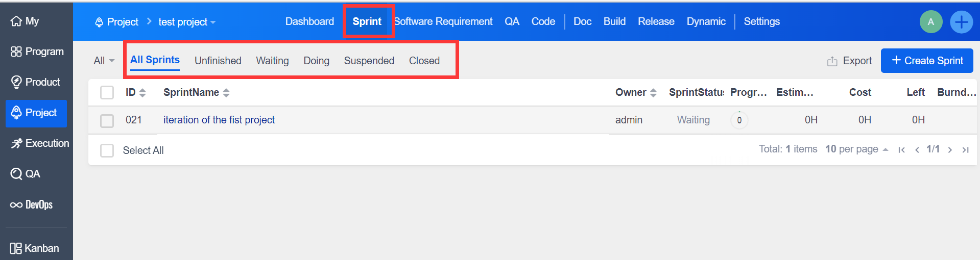Change the 10 per page setting

point(856,149)
